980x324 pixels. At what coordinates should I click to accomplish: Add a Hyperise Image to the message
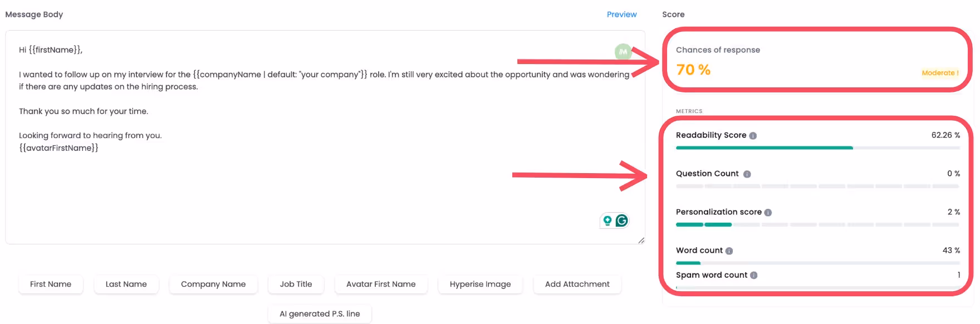point(480,284)
